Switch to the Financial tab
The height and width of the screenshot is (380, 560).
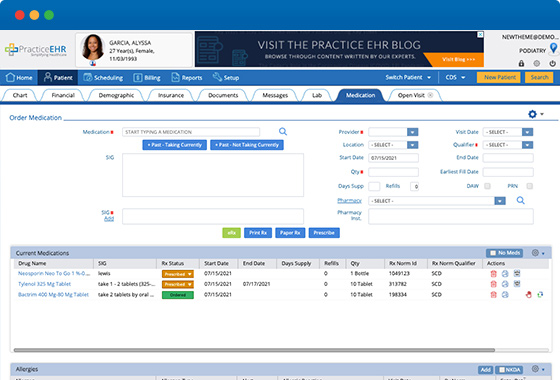point(63,95)
